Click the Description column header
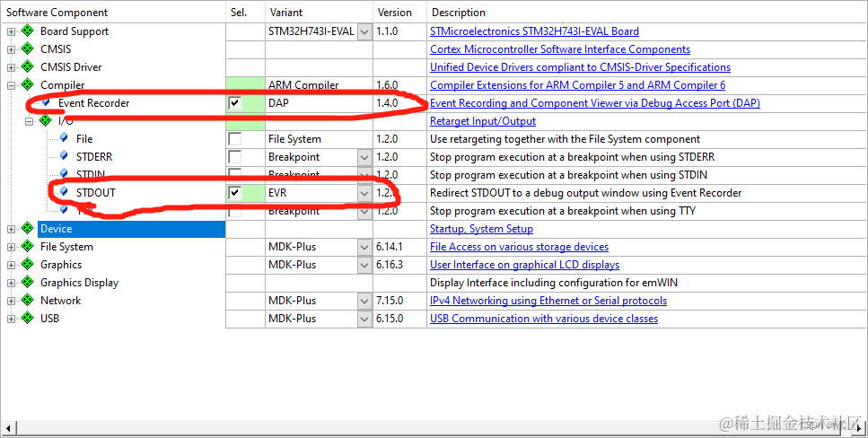This screenshot has width=868, height=438. coord(646,13)
